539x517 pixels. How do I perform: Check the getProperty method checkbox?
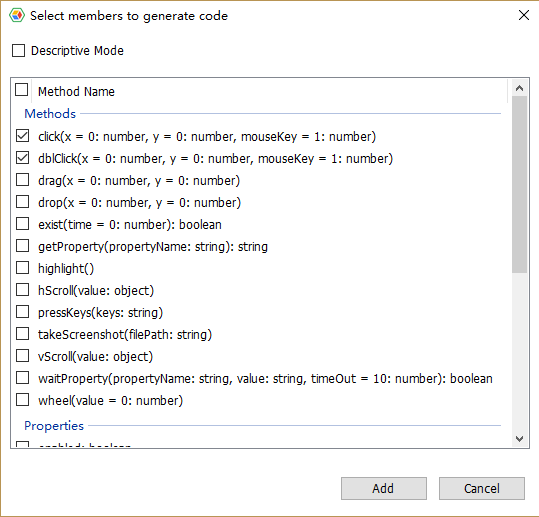[23, 246]
